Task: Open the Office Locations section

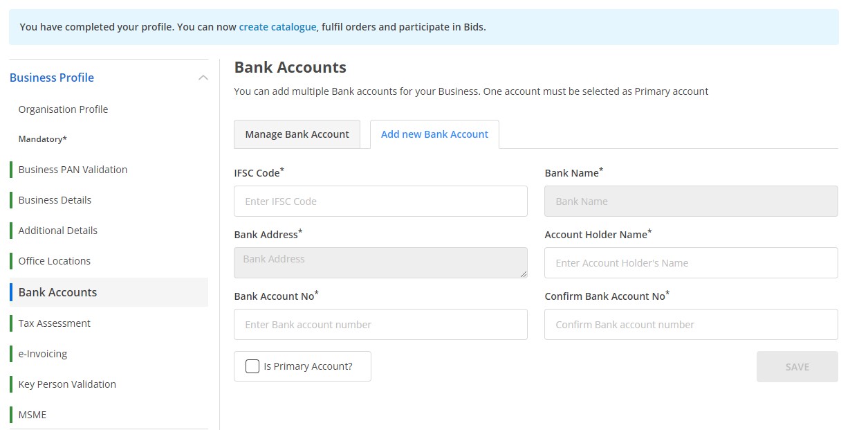Action: tap(55, 260)
